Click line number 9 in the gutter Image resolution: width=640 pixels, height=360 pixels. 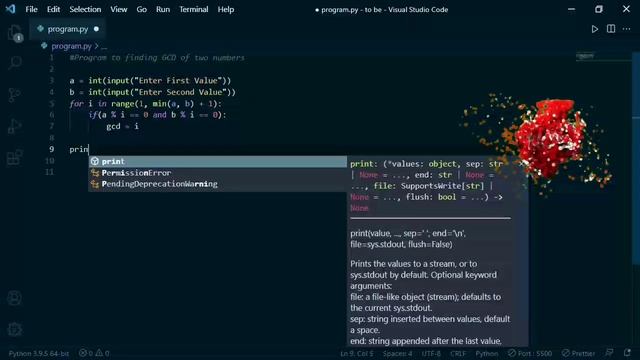51,149
